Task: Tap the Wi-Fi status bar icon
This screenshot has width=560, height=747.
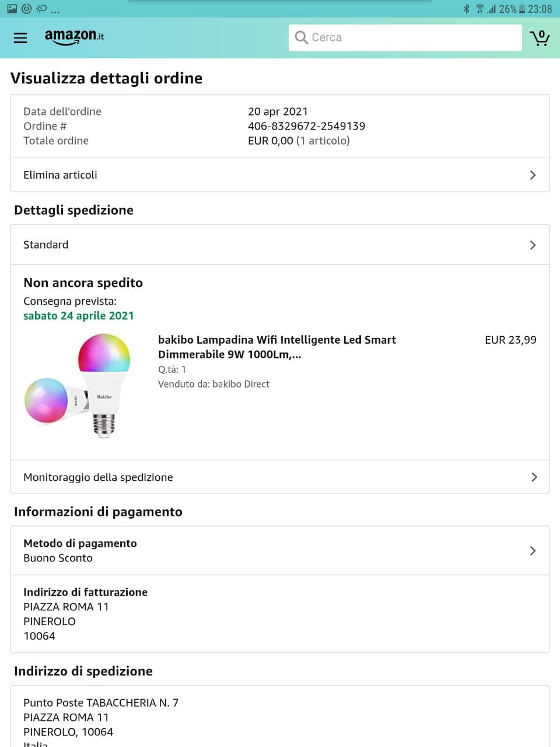Action: pos(480,9)
